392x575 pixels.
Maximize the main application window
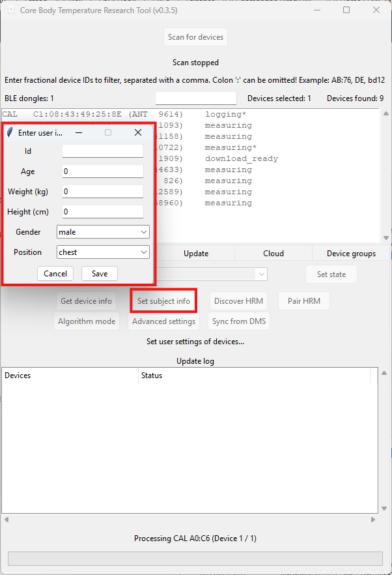coord(346,10)
